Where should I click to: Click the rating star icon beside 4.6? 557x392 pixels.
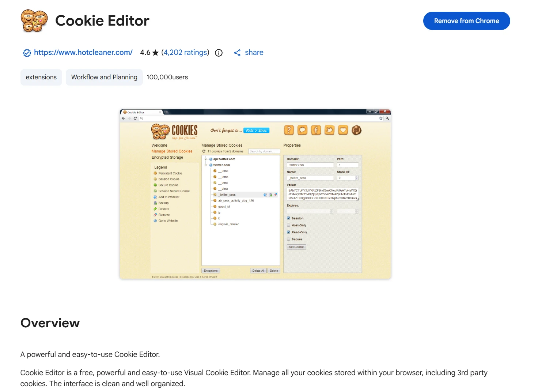[x=155, y=53]
